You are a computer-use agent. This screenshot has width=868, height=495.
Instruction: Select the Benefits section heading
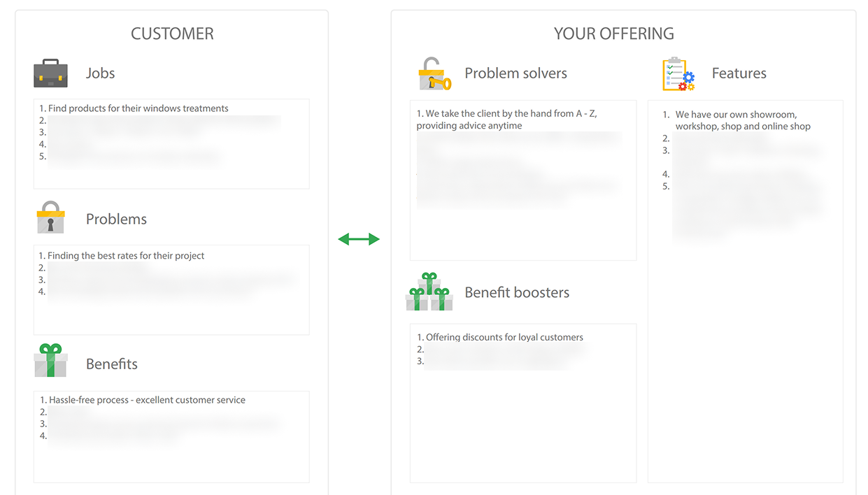(x=111, y=364)
